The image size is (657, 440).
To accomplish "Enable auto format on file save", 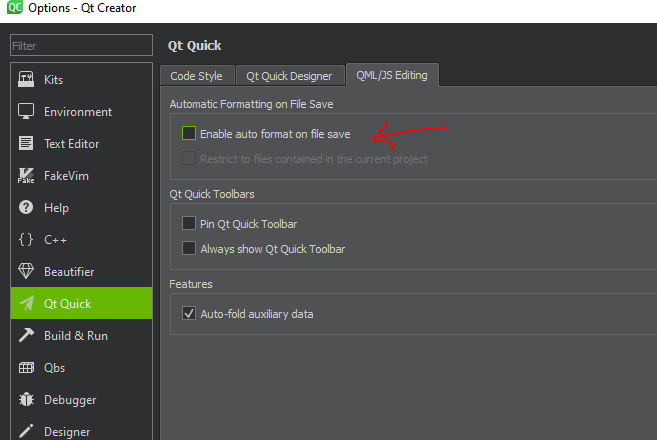I will point(188,133).
